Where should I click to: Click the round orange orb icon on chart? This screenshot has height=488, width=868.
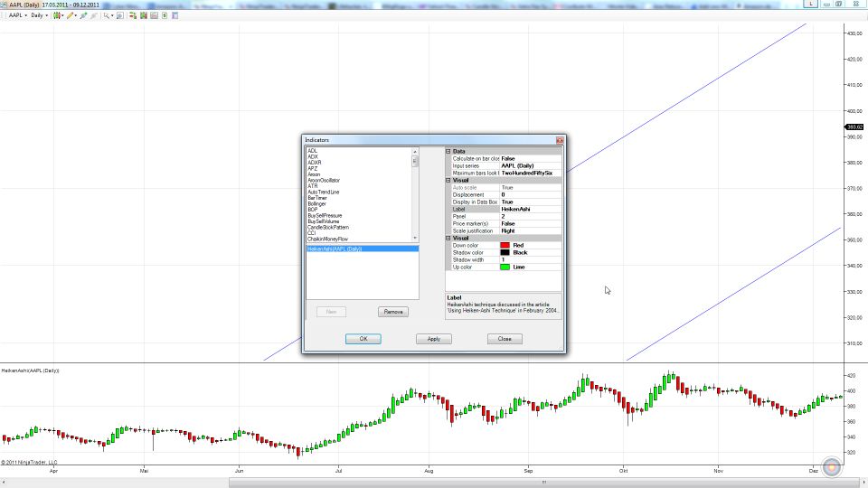(832, 467)
